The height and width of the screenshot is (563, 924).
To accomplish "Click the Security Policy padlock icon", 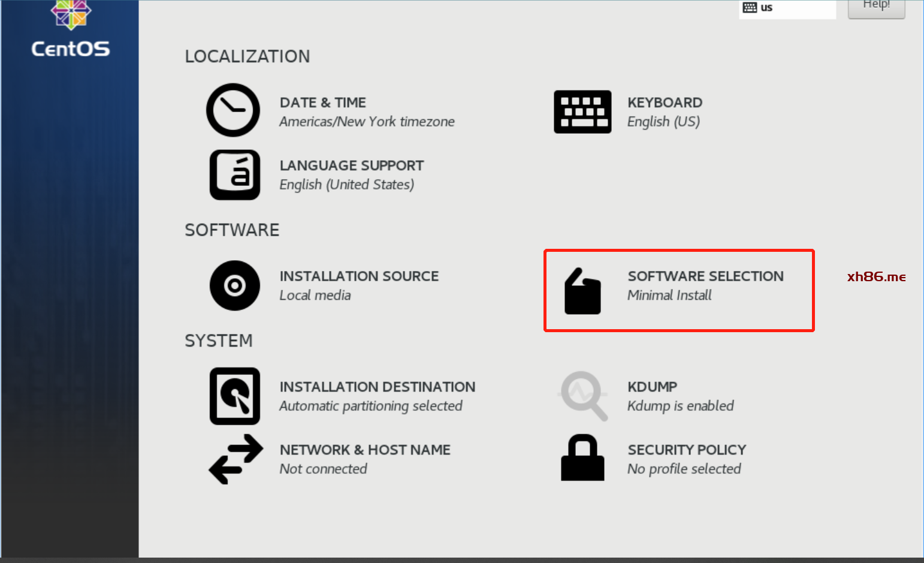I will click(582, 458).
